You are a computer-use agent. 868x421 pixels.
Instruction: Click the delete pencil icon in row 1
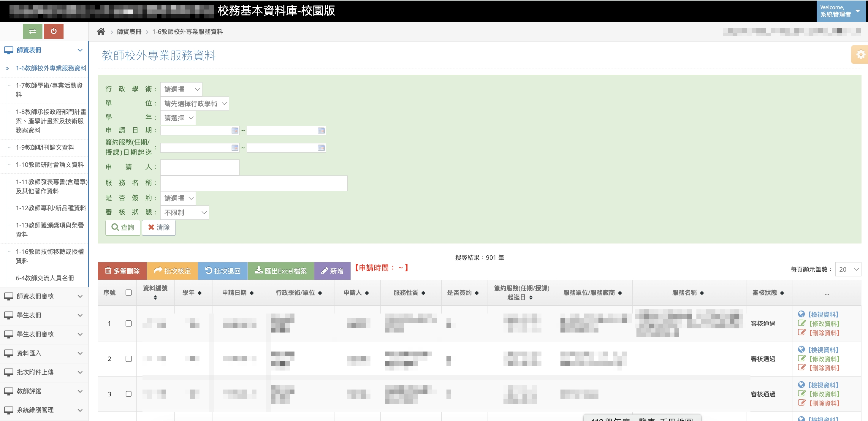point(802,332)
